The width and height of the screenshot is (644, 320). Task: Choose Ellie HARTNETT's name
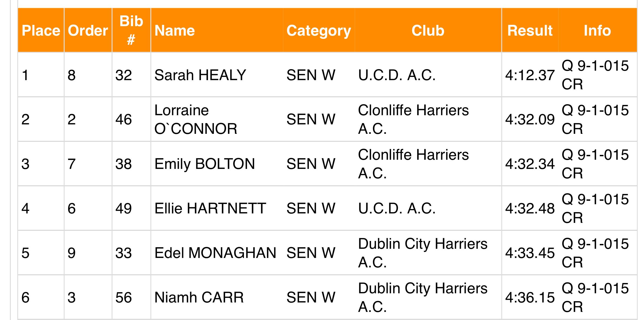210,208
